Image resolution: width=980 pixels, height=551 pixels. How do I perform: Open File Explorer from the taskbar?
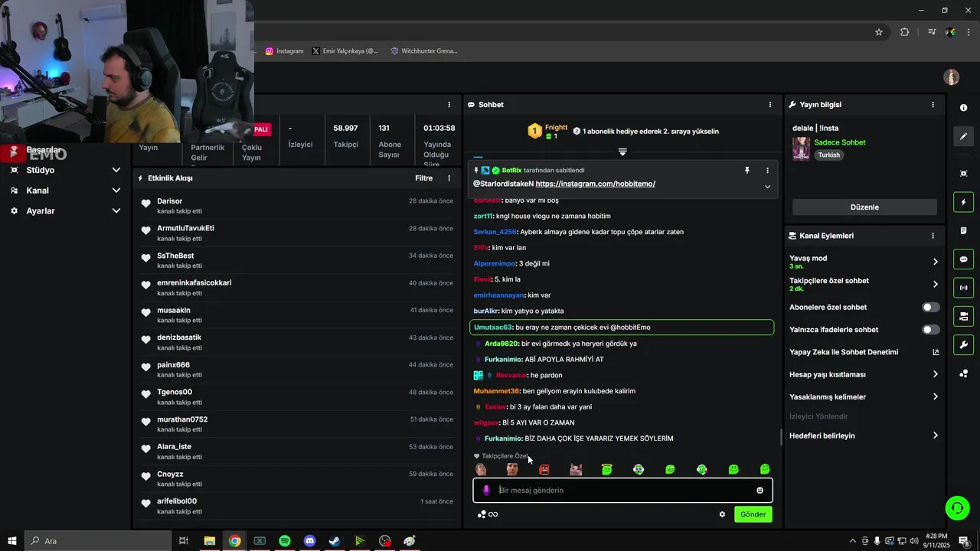point(209,541)
